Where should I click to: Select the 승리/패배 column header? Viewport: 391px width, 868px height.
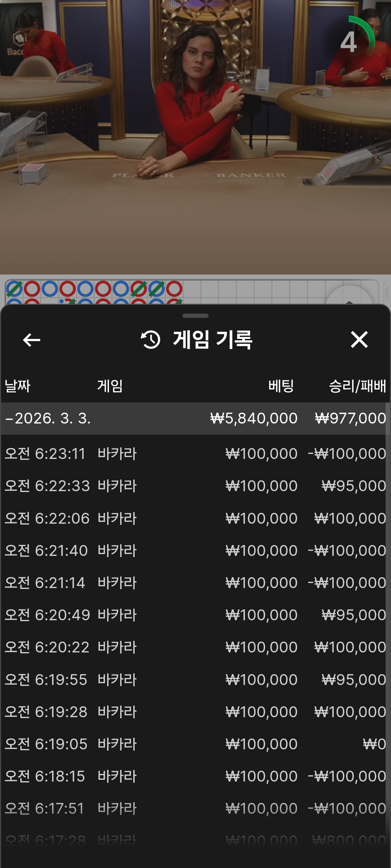click(x=357, y=386)
